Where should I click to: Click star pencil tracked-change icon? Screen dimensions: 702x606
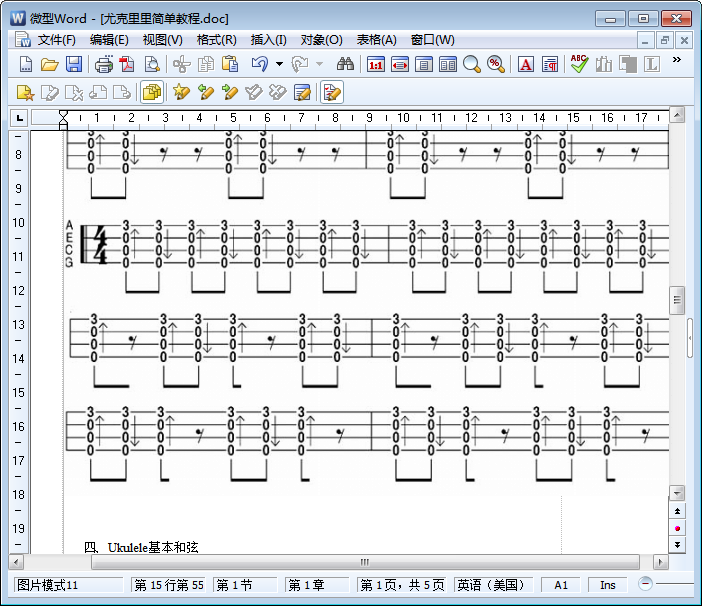click(x=181, y=92)
